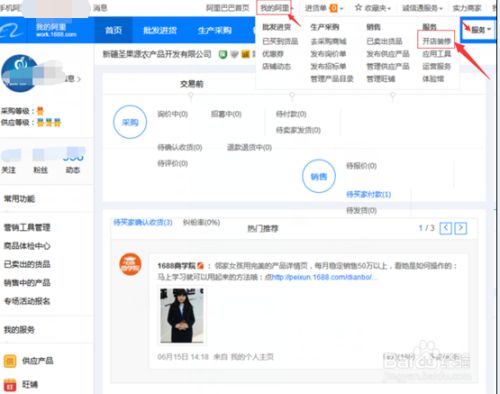Click the 旺铺 red icon in sidebar
500x394 pixels.
(10, 385)
